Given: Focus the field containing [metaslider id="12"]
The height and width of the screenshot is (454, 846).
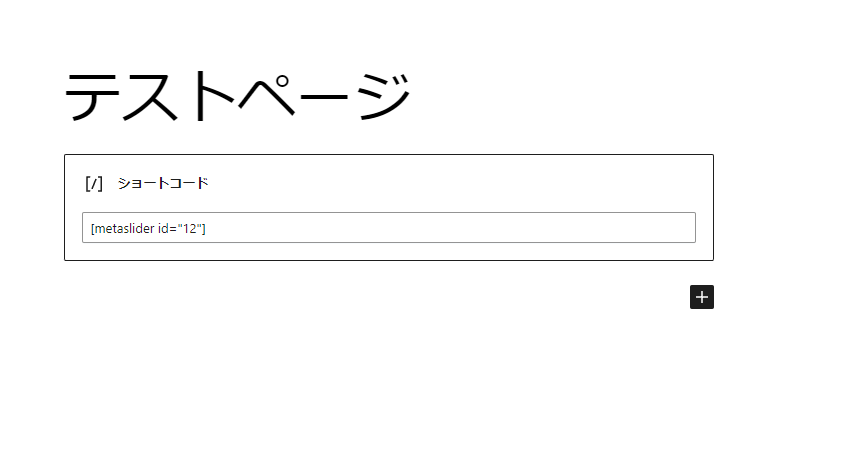Looking at the screenshot, I should tap(388, 228).
